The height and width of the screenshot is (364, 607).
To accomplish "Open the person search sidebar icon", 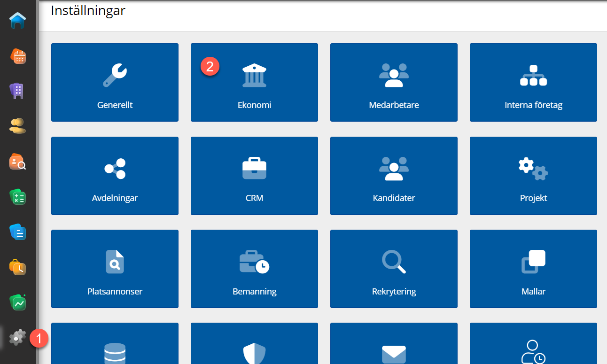I will (18, 162).
